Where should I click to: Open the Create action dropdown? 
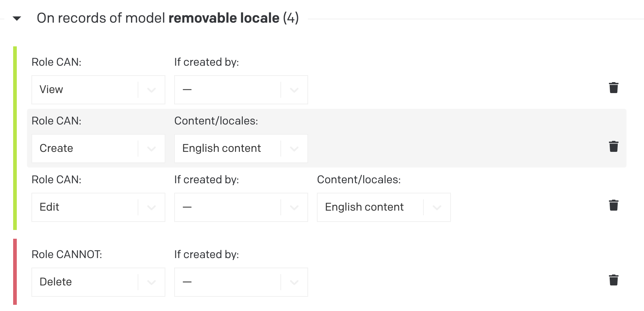[x=98, y=149]
